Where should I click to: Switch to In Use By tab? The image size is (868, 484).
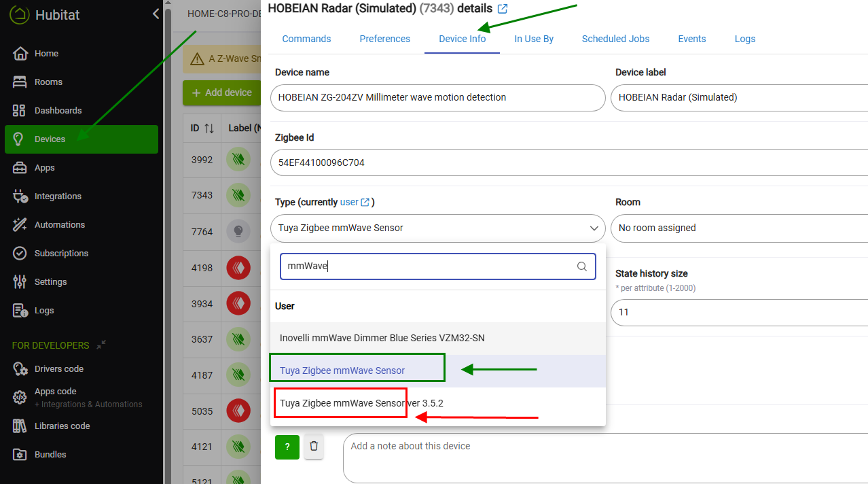[x=534, y=39]
